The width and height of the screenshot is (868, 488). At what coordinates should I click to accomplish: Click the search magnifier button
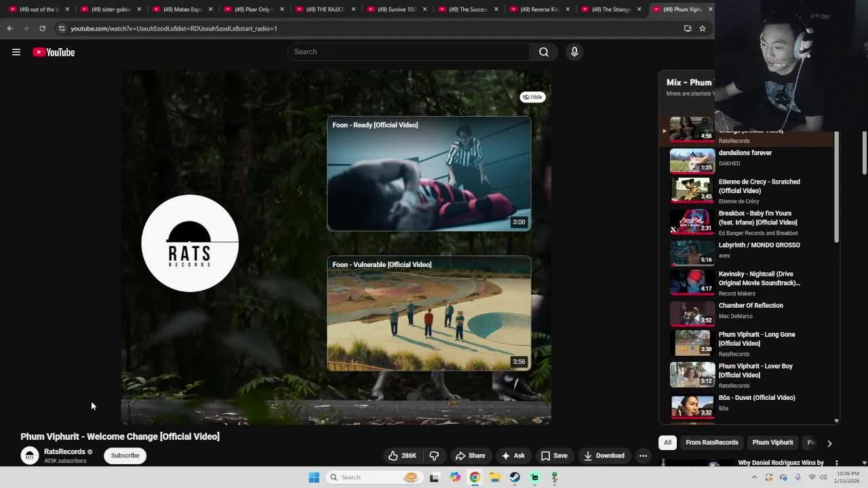[x=544, y=52]
